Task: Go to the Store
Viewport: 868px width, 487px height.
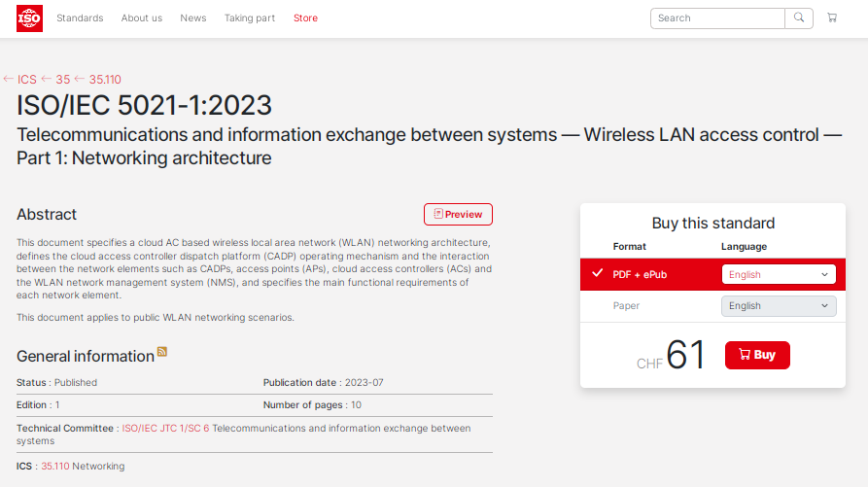Action: pyautogui.click(x=305, y=18)
